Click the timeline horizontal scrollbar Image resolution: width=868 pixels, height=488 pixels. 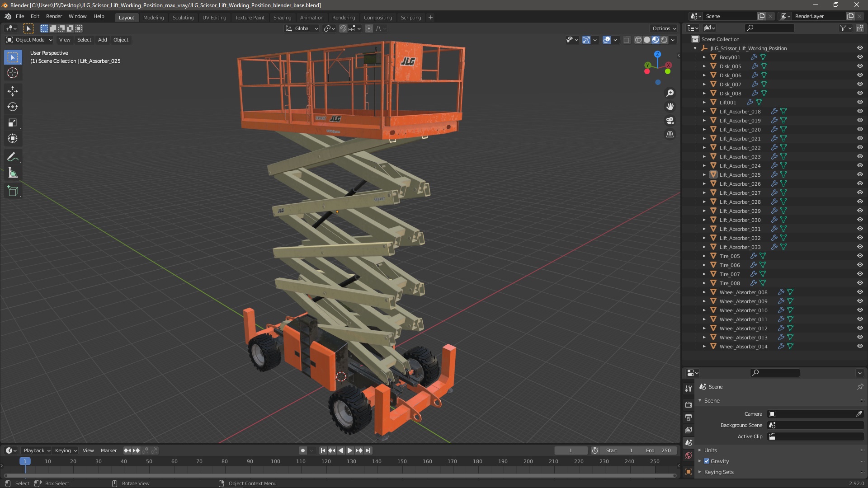(x=340, y=475)
